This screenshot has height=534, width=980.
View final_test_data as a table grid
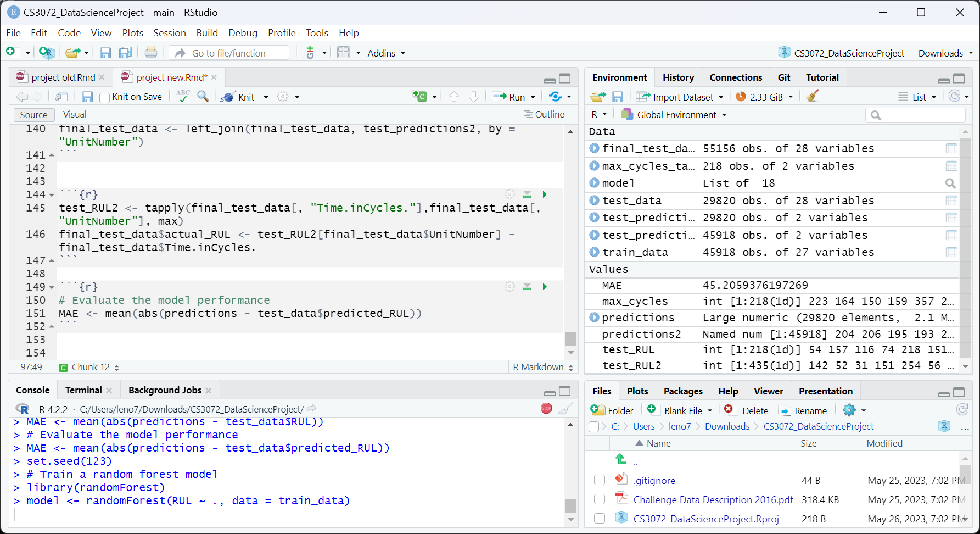coord(951,148)
